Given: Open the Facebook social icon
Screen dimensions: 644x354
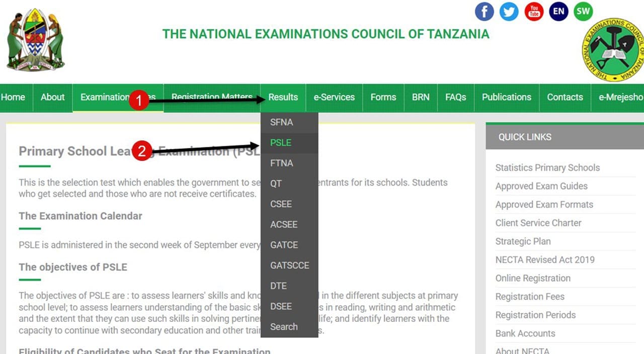Looking at the screenshot, I should click(x=484, y=12).
